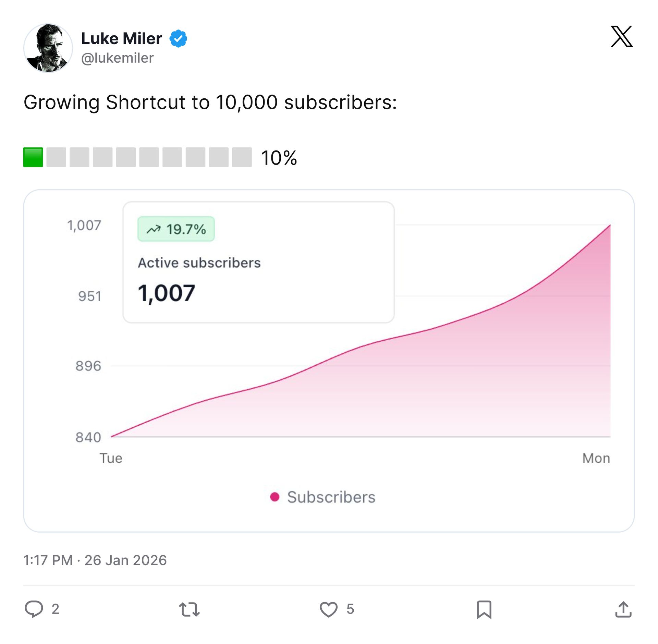Image resolution: width=658 pixels, height=644 pixels.
Task: Click the reply count number 2
Action: tap(56, 609)
